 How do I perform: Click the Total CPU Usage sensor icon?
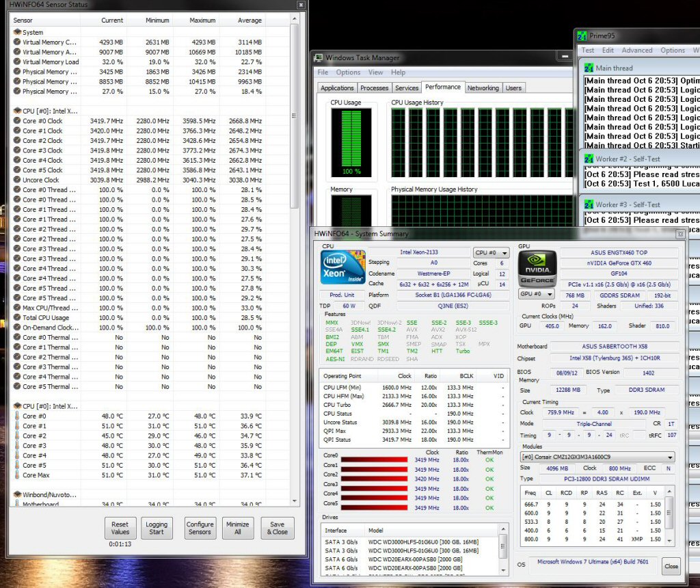(x=17, y=317)
